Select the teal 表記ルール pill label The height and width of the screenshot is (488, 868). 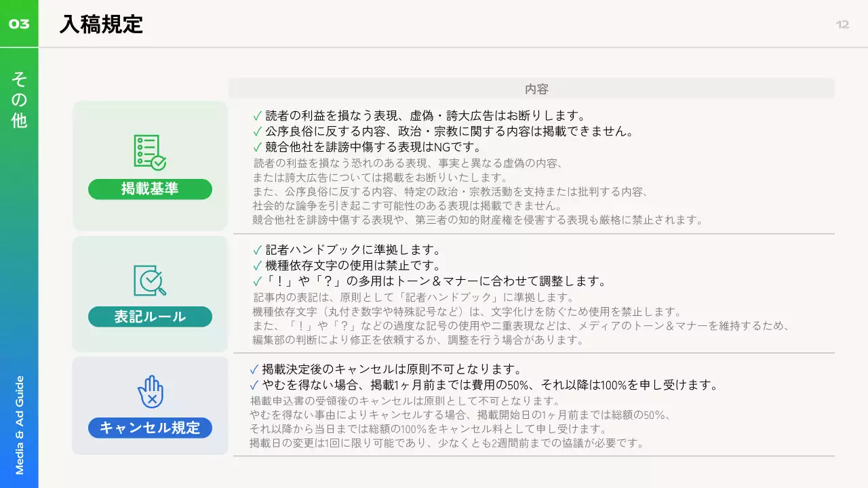tap(150, 317)
